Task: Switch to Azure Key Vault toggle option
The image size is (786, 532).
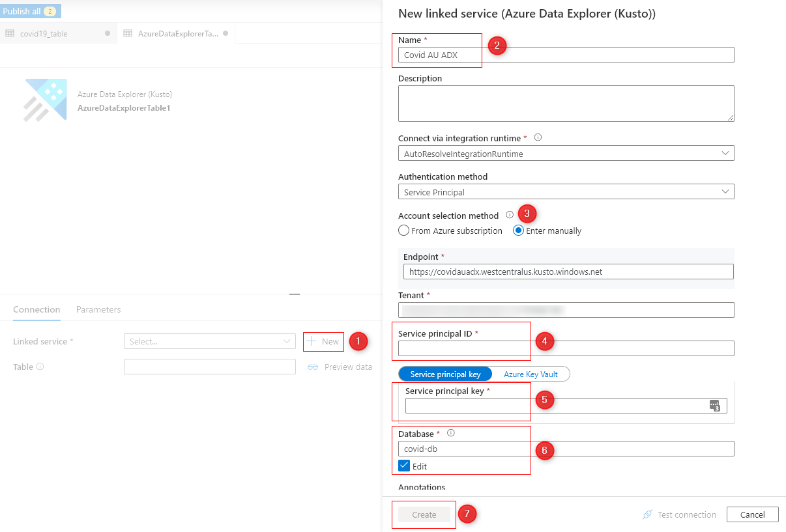Action: click(x=531, y=374)
